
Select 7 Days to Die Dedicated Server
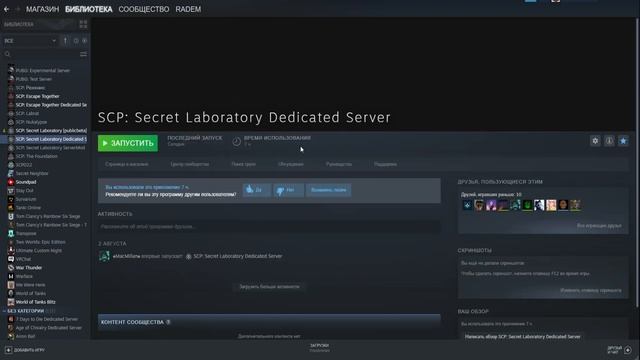[47, 319]
